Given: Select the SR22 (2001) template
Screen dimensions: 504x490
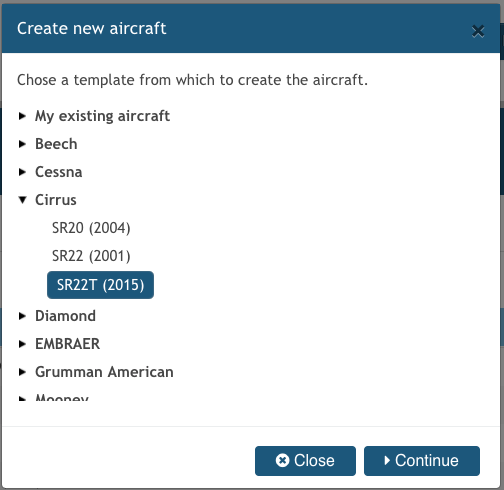Looking at the screenshot, I should pyautogui.click(x=91, y=256).
